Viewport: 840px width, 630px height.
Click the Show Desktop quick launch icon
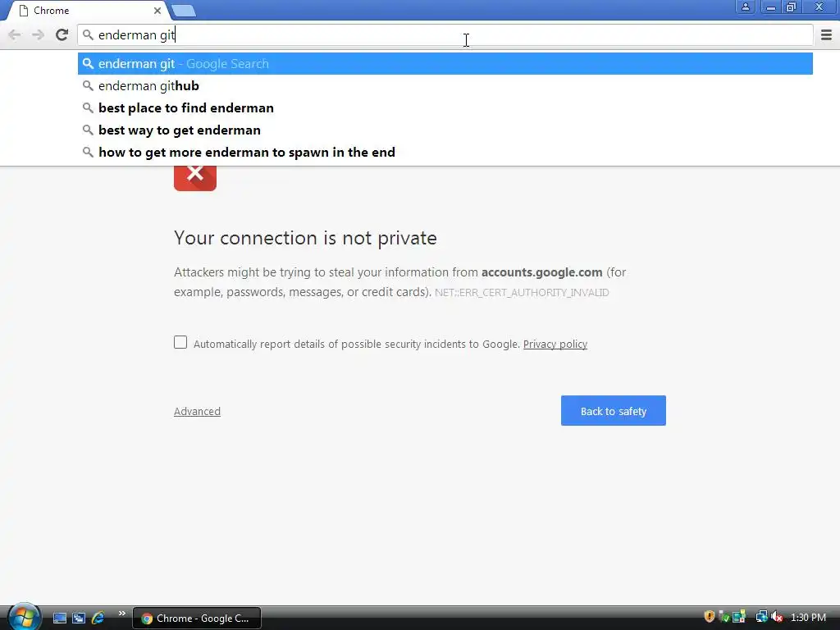pos(59,618)
